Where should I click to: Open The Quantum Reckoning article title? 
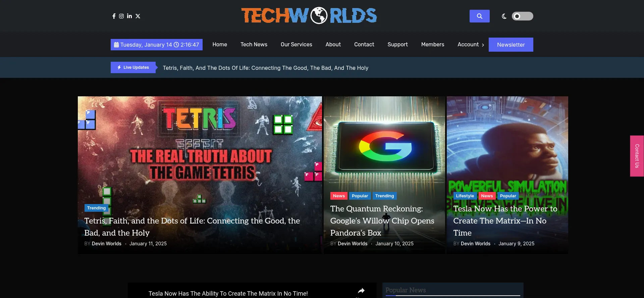[x=382, y=221]
